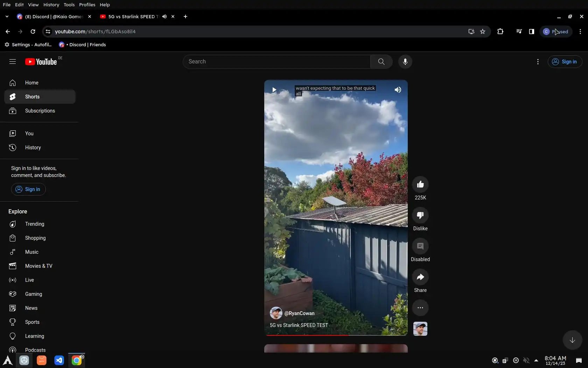This screenshot has width=588, height=368.
Task: Bookmark this page with the star
Action: [483, 32]
